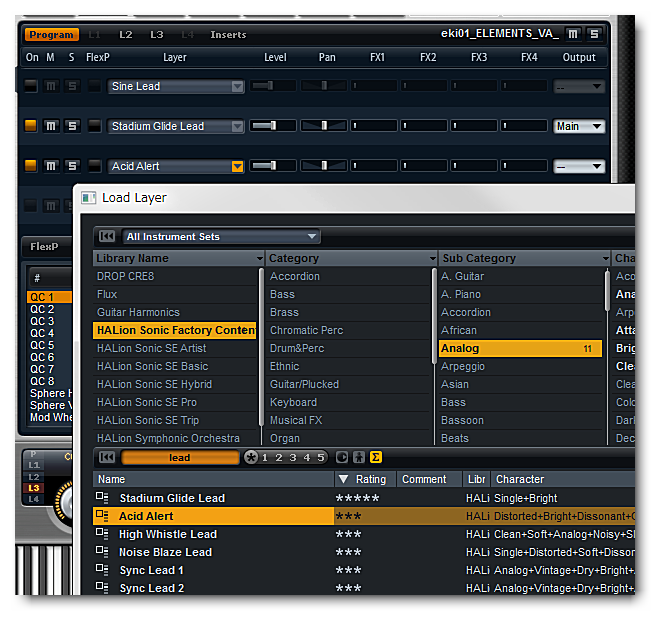Switch to the Program tab
This screenshot has width=662, height=622.
[x=52, y=35]
